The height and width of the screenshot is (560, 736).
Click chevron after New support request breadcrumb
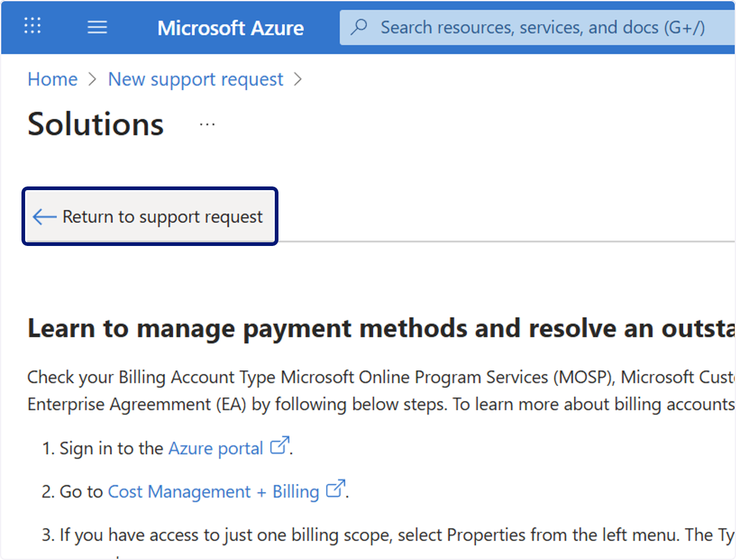point(298,79)
